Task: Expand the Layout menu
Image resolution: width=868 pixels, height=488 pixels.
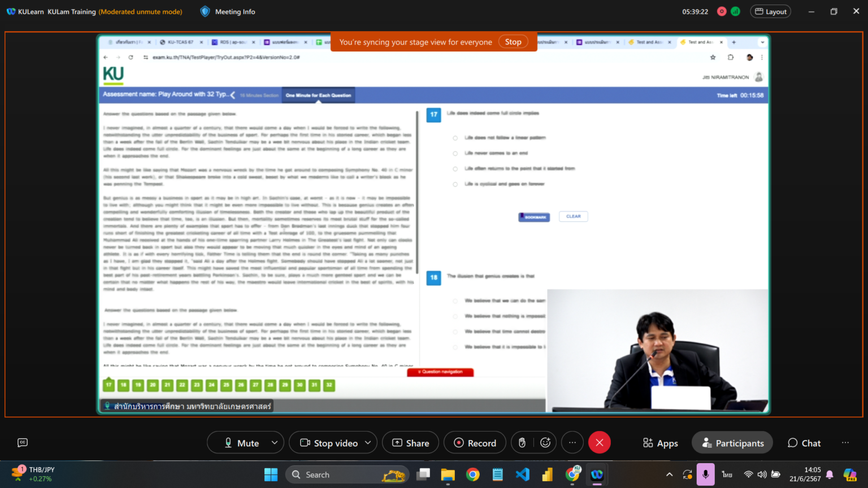Action: click(x=770, y=11)
